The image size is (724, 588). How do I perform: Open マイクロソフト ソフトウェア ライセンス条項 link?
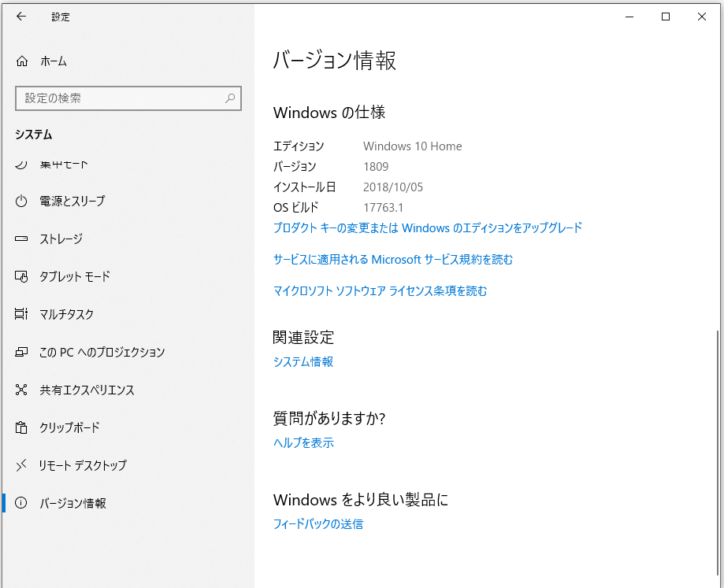point(380,290)
